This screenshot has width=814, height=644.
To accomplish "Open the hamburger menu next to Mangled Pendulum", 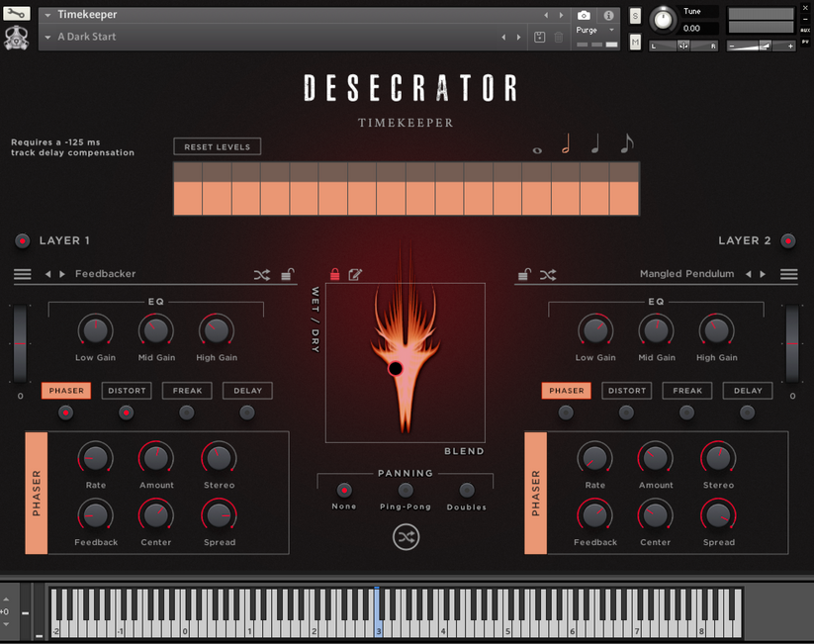I will point(789,274).
